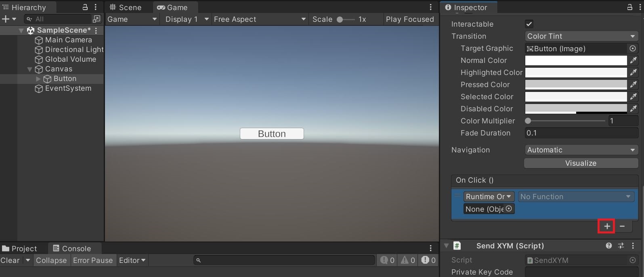644x277 pixels.
Task: Toggle the Interactable checkbox
Action: pyautogui.click(x=529, y=24)
